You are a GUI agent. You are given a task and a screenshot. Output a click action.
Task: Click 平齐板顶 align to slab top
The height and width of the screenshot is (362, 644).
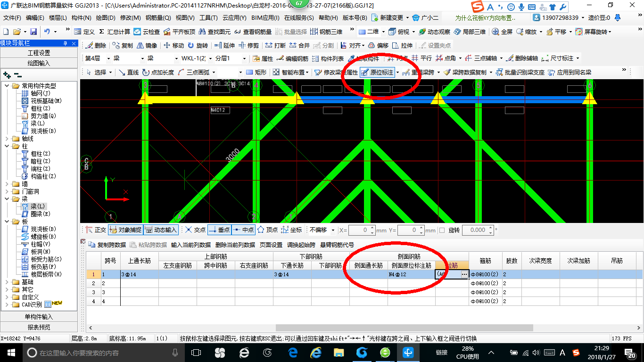coord(179,32)
